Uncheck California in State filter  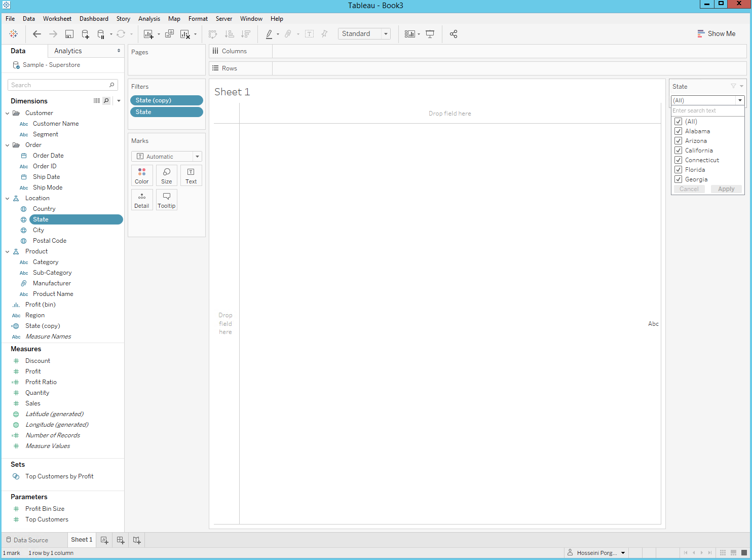coord(678,151)
